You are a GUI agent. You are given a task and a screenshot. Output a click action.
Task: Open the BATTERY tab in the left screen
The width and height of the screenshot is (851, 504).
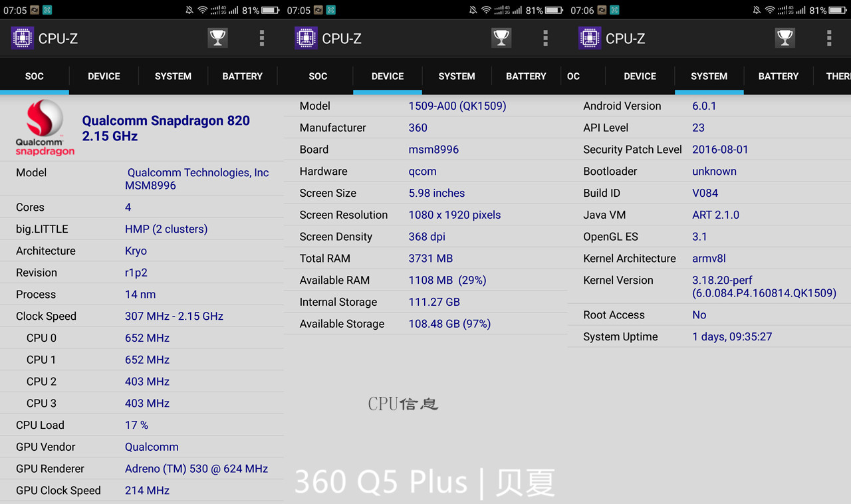[x=242, y=76]
